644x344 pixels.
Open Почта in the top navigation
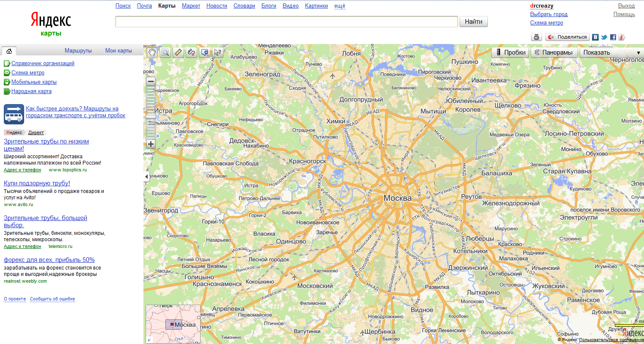[x=144, y=6]
